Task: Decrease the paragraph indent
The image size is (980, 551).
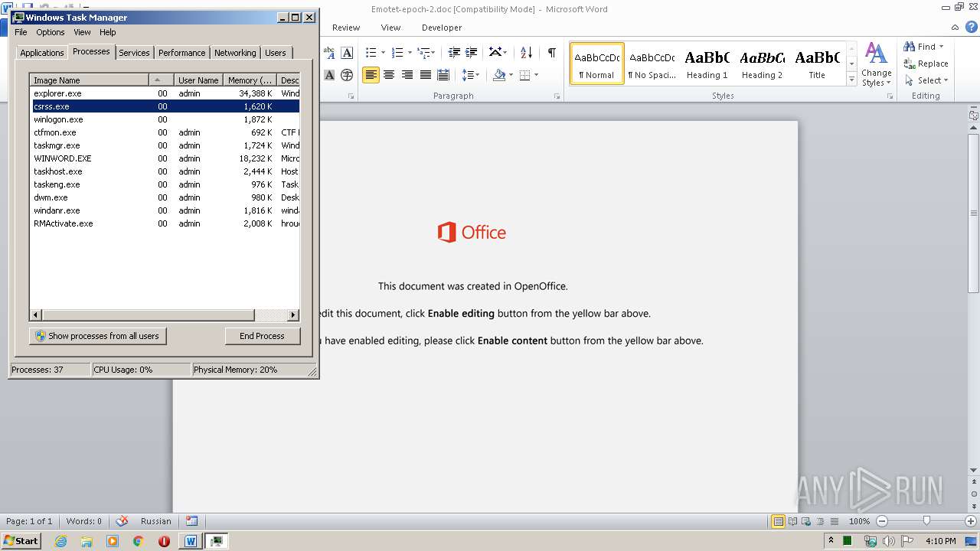Action: [454, 52]
